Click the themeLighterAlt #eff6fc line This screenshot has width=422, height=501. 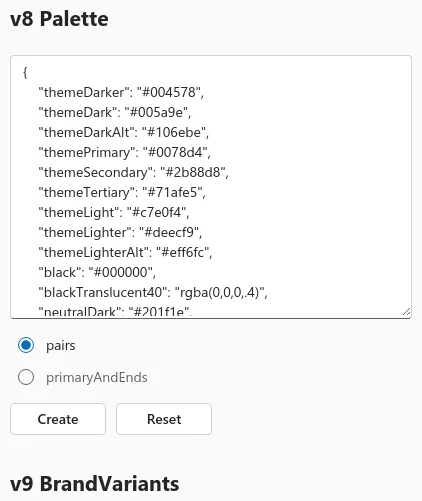(125, 252)
